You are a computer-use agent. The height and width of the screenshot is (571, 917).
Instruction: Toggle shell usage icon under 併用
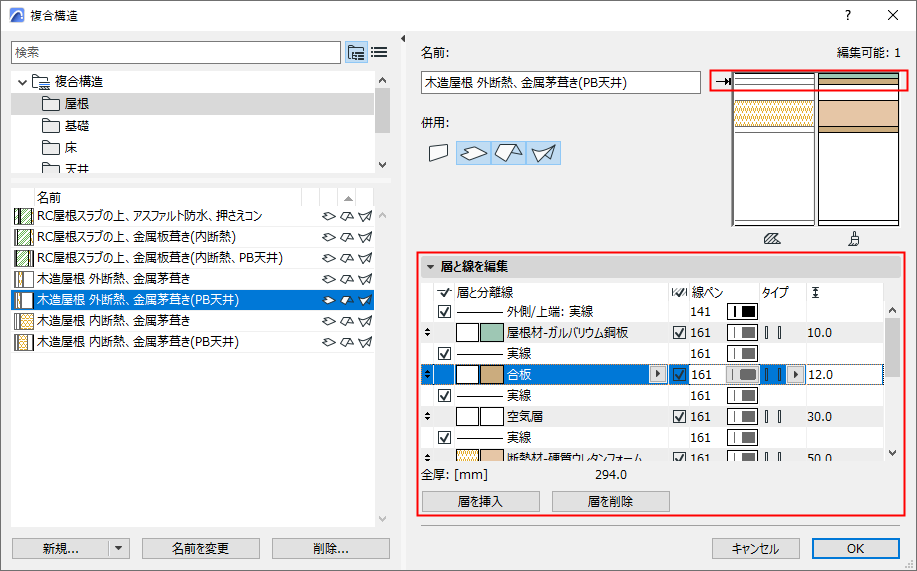click(x=543, y=153)
